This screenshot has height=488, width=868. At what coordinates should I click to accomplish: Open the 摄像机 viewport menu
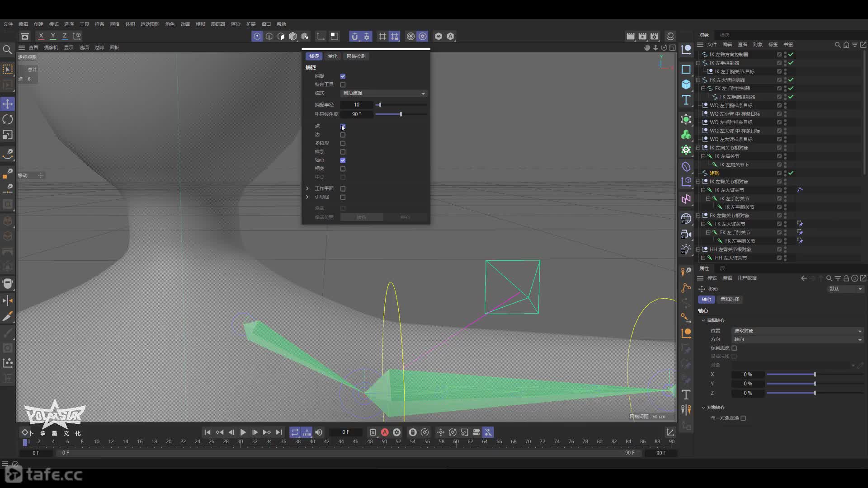click(x=51, y=47)
